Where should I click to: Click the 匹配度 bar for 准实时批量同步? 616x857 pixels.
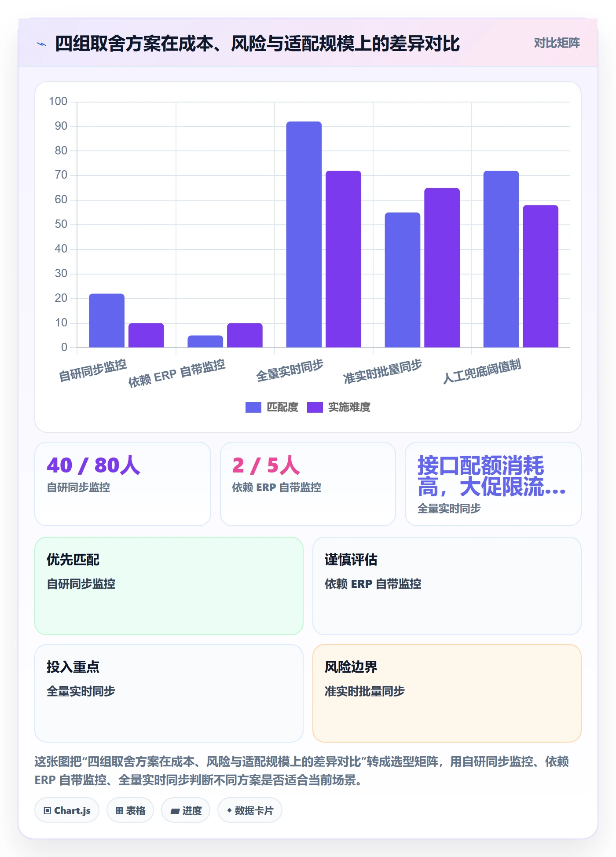pos(403,280)
